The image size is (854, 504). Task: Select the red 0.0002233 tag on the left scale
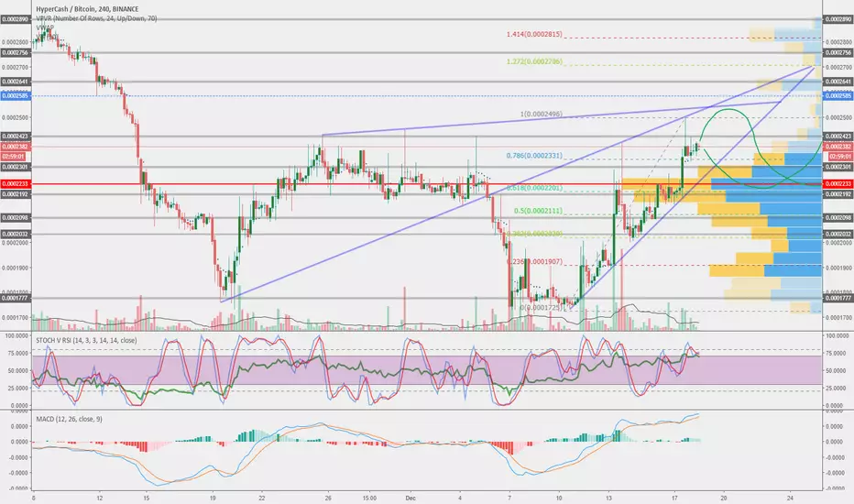[16, 184]
